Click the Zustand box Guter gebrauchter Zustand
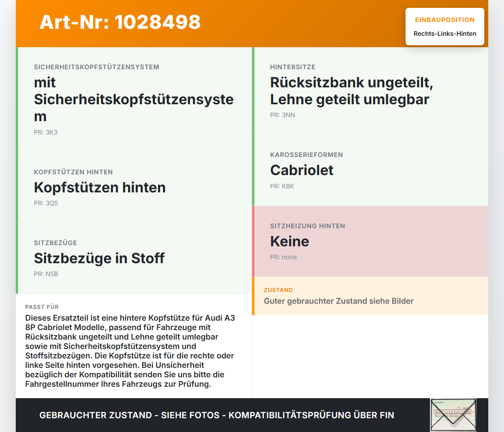504x432 pixels. 370,296
